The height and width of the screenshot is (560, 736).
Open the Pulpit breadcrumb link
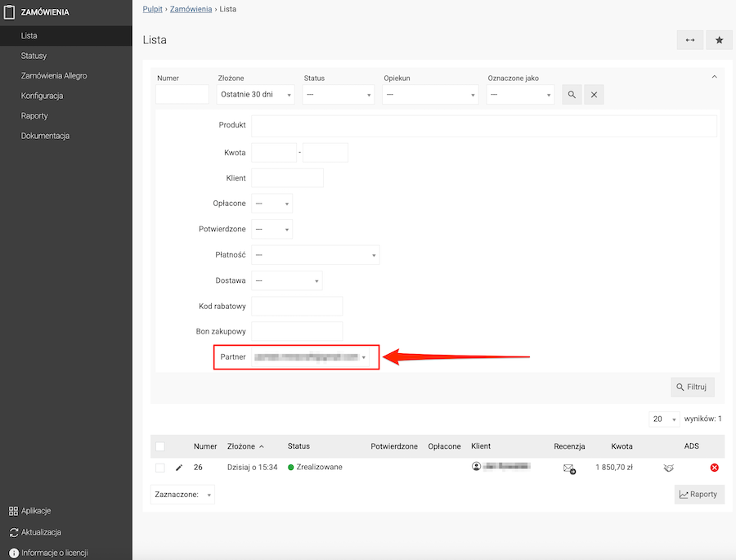coord(153,9)
